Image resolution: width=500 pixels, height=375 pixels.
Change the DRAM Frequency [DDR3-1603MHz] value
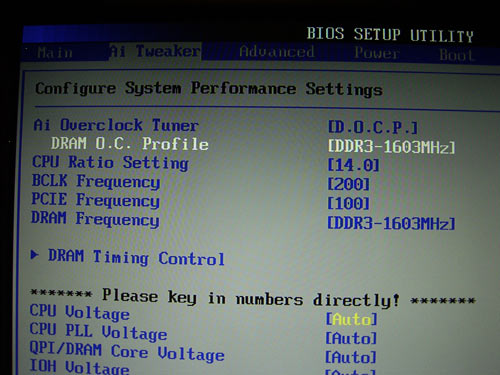391,223
